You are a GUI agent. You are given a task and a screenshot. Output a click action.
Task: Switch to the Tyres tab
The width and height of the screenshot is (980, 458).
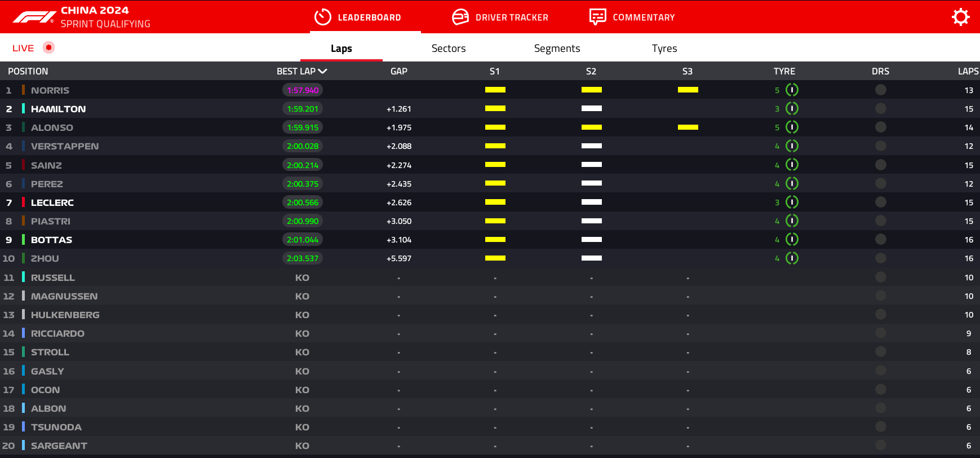pos(664,49)
